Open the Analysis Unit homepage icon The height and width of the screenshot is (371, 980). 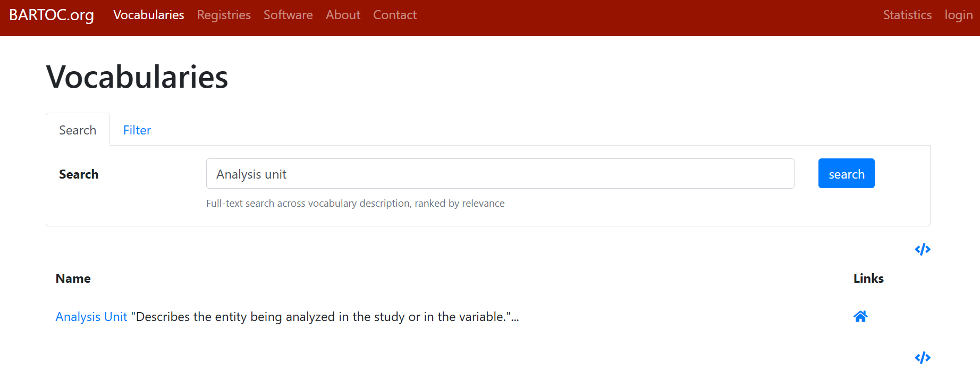[x=860, y=317]
